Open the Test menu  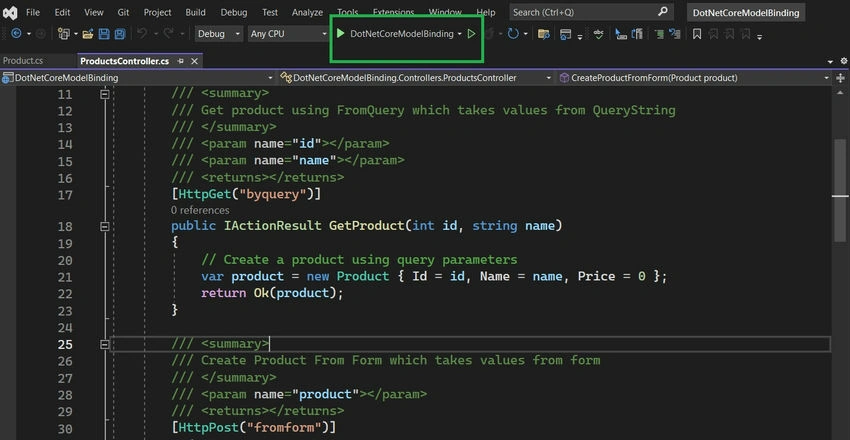tap(270, 12)
